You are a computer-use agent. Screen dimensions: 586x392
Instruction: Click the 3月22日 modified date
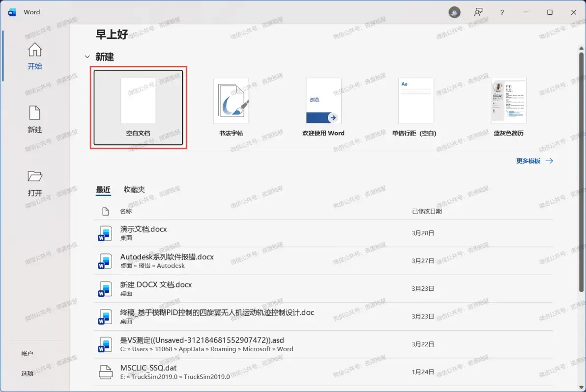pyautogui.click(x=423, y=344)
